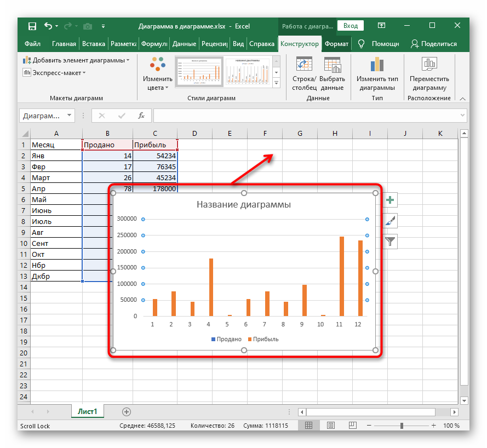487x448 pixels.
Task: Click the Insert Function fx icon
Action: click(141, 116)
